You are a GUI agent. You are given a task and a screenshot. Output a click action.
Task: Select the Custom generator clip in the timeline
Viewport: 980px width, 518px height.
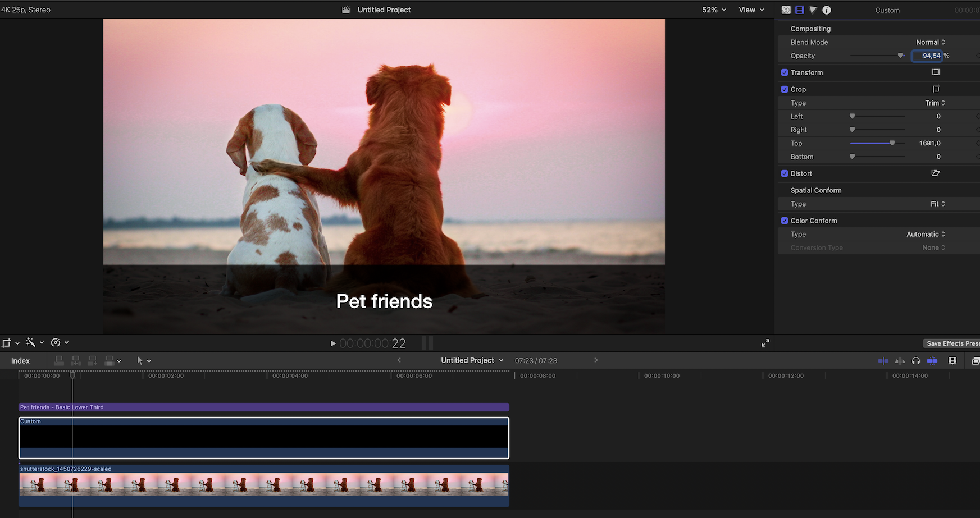264,438
